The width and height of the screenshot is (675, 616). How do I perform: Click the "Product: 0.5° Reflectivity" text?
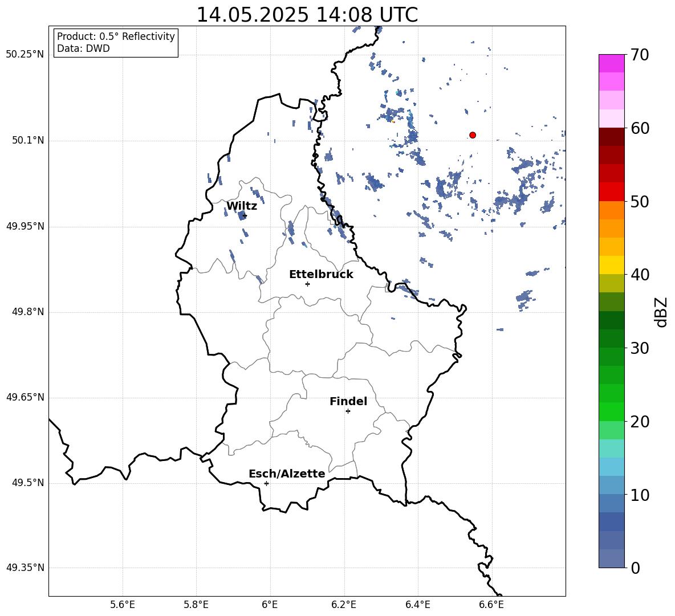coord(116,36)
